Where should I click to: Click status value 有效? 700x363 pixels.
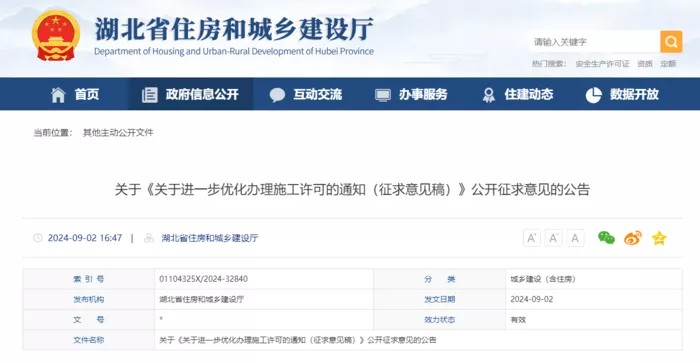518,320
